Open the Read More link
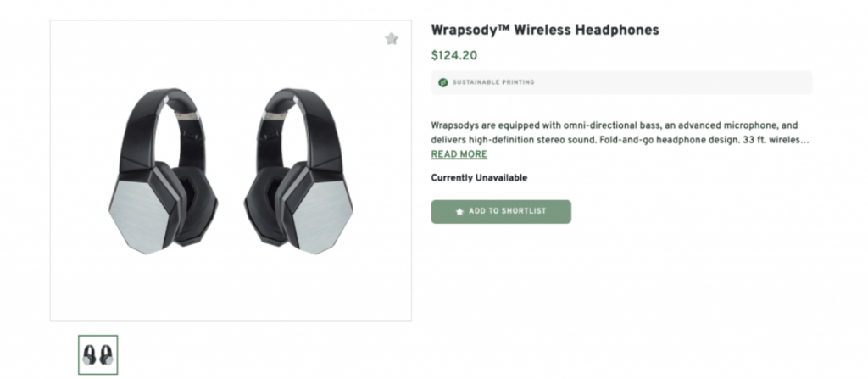 459,154
